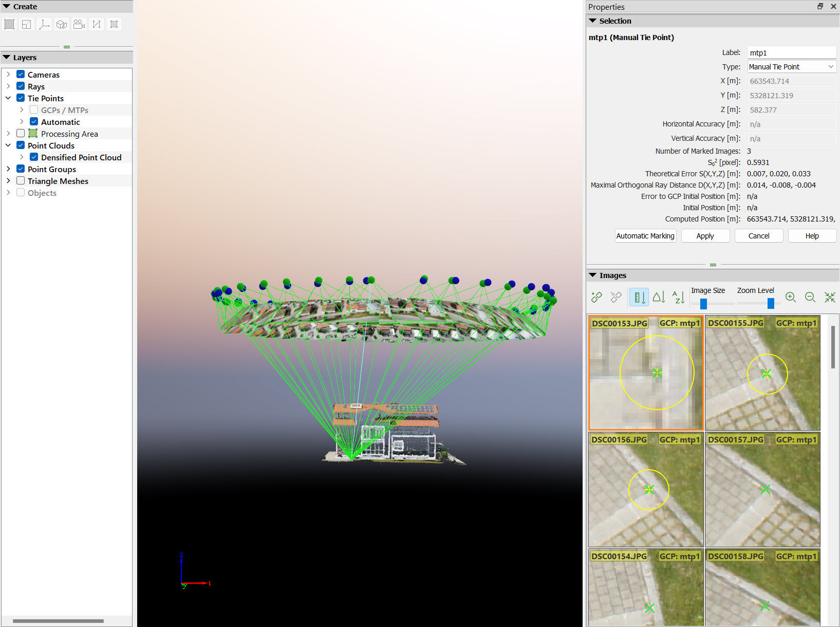Viewport: 840px width, 627px height.
Task: Select the Processing Area creation tool
Action: pyautogui.click(x=9, y=24)
